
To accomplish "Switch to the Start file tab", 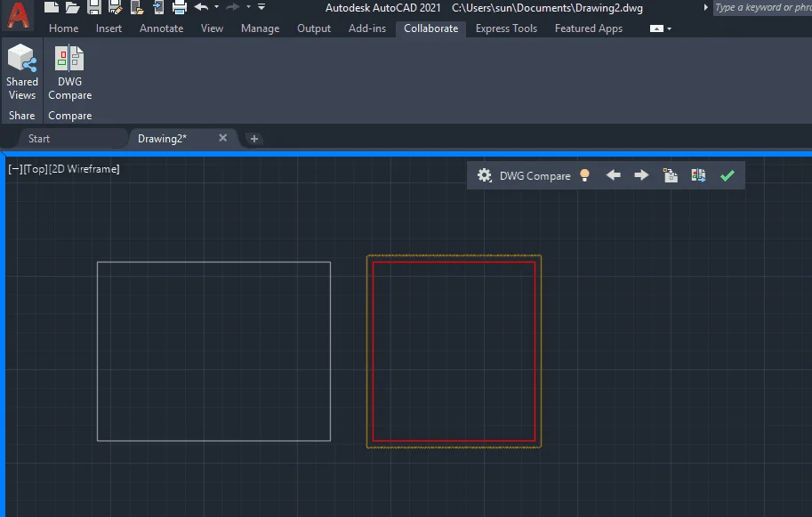I will [39, 139].
